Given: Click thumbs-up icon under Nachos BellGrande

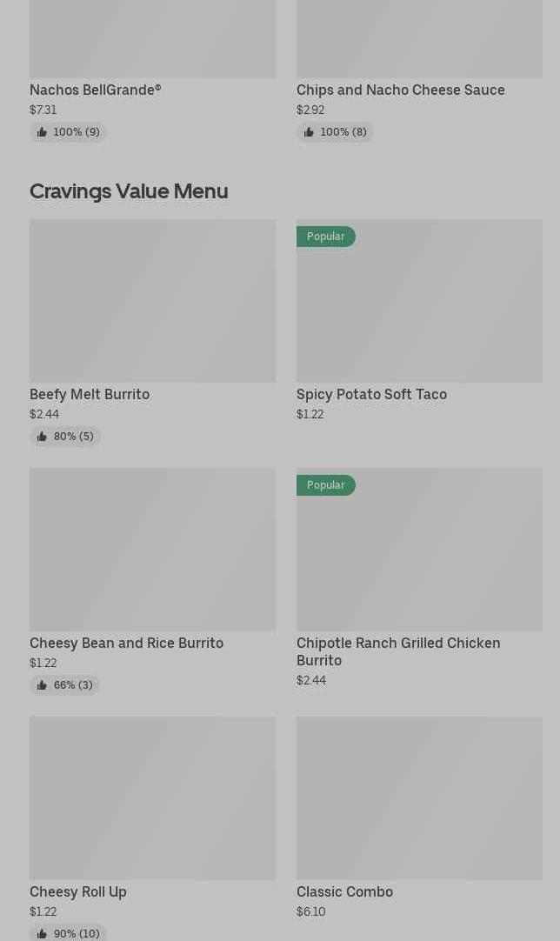Looking at the screenshot, I should 42,132.
